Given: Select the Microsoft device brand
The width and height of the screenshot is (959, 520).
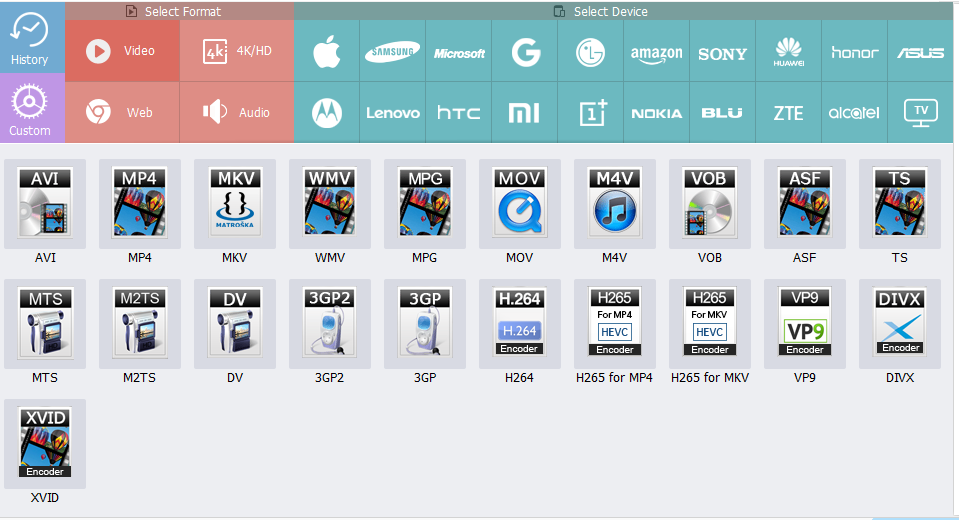Looking at the screenshot, I should tap(459, 51).
